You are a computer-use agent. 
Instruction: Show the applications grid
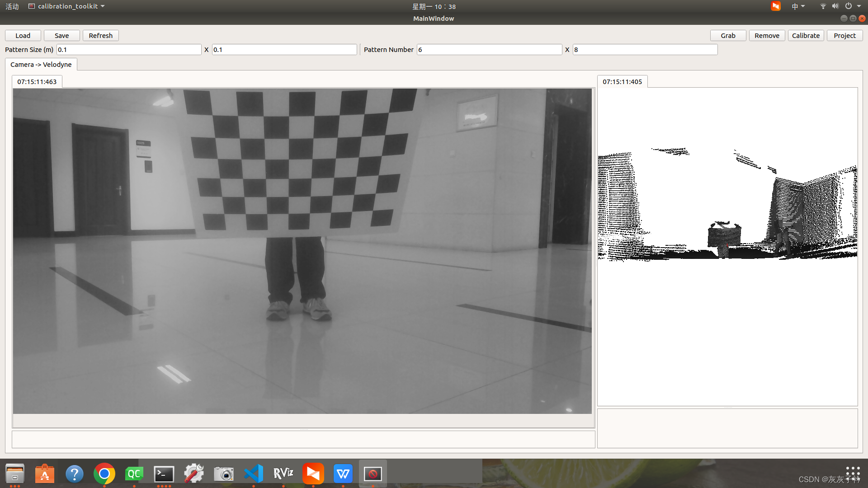click(x=853, y=474)
